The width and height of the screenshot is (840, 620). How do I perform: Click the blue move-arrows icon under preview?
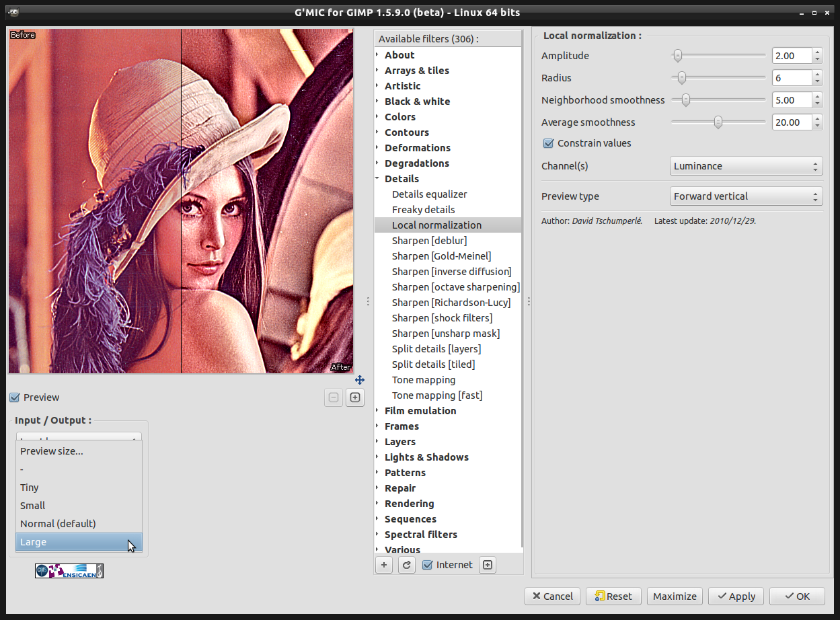(360, 380)
